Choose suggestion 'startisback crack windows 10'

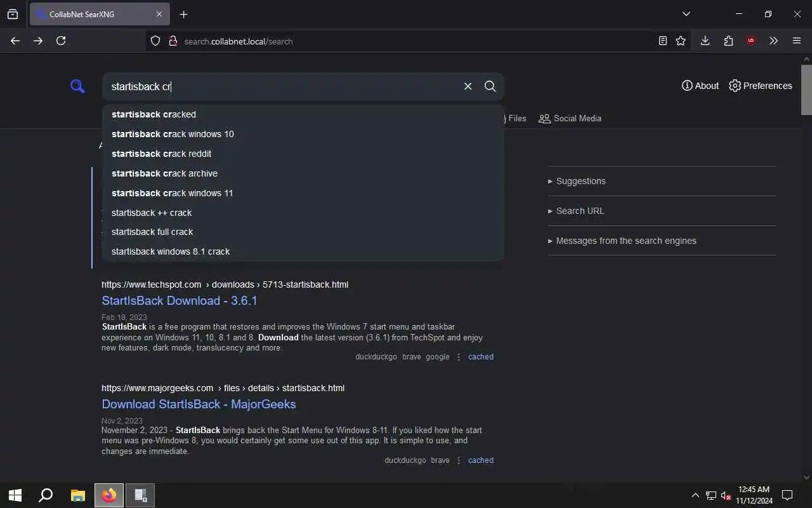(x=303, y=134)
